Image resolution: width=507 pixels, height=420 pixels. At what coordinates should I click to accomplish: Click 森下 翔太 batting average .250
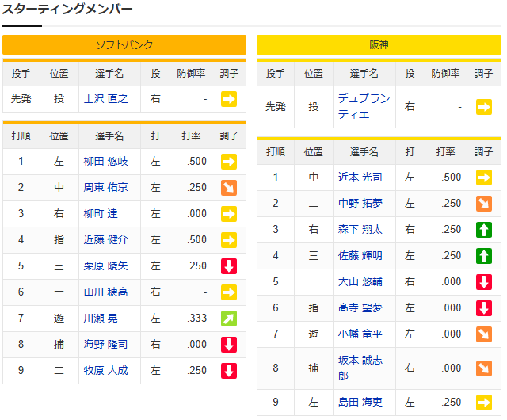[x=452, y=229]
